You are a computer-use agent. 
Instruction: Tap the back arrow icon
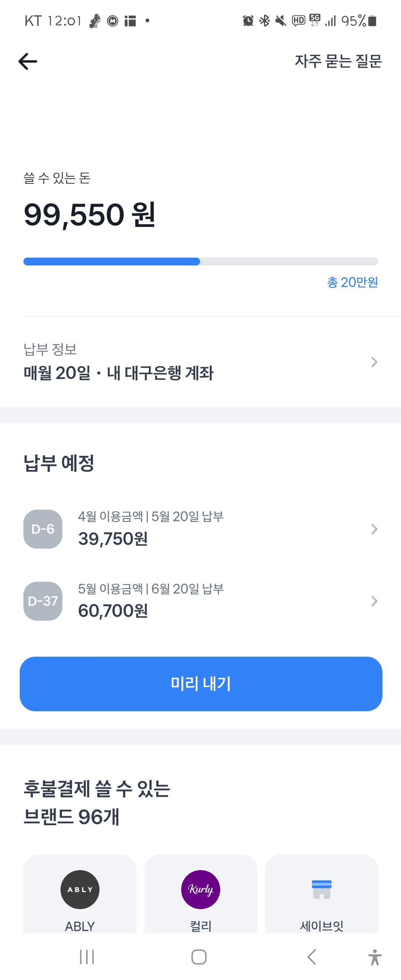click(28, 61)
